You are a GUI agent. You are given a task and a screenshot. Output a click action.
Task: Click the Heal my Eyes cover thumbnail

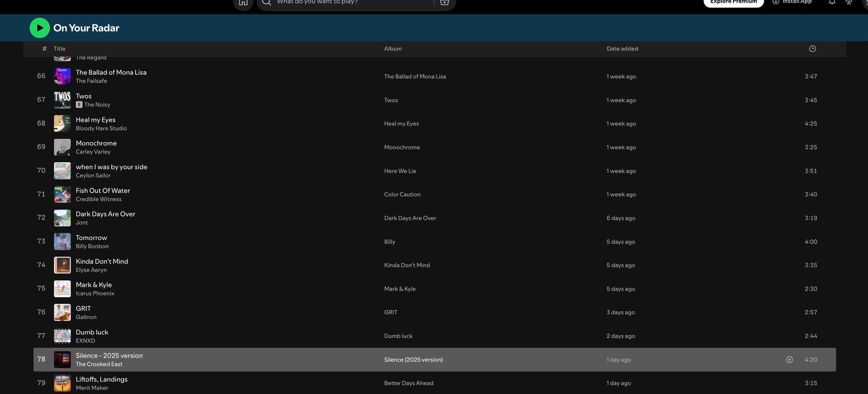[x=62, y=124]
